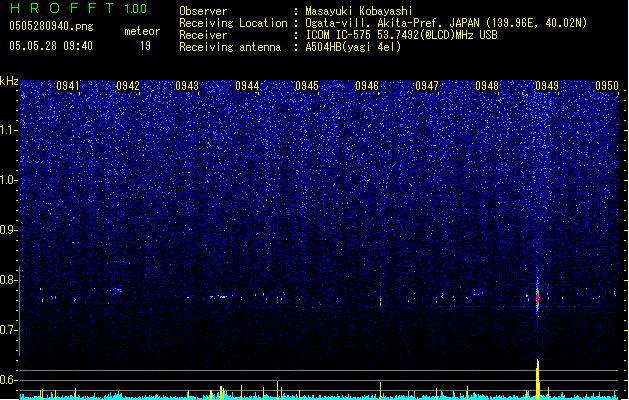Image resolution: width=629 pixels, height=400 pixels.
Task: Click the 'Observer' field label
Action: pyautogui.click(x=203, y=11)
